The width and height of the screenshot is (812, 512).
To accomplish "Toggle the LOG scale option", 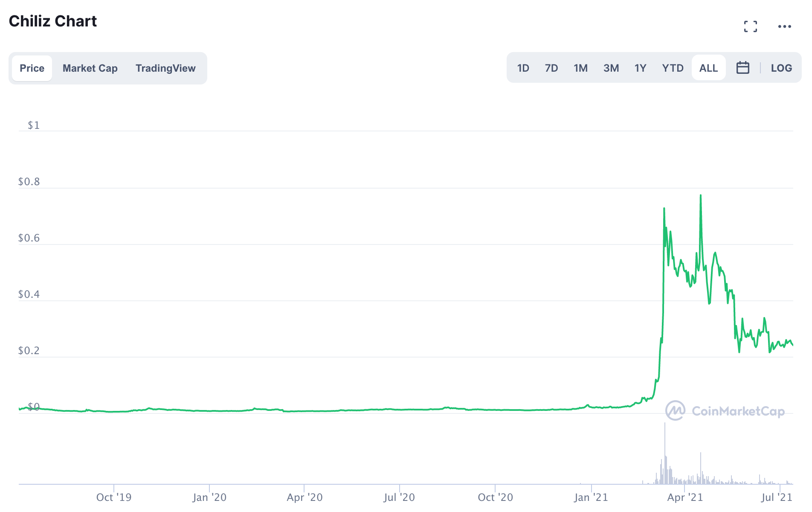I will pyautogui.click(x=781, y=68).
